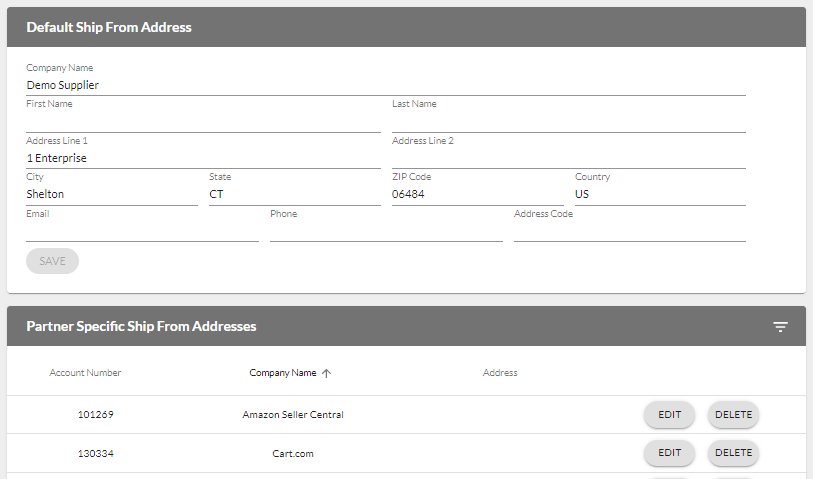Click the Address Line 2 field
Screen dimensions: 813x479
click(x=568, y=158)
